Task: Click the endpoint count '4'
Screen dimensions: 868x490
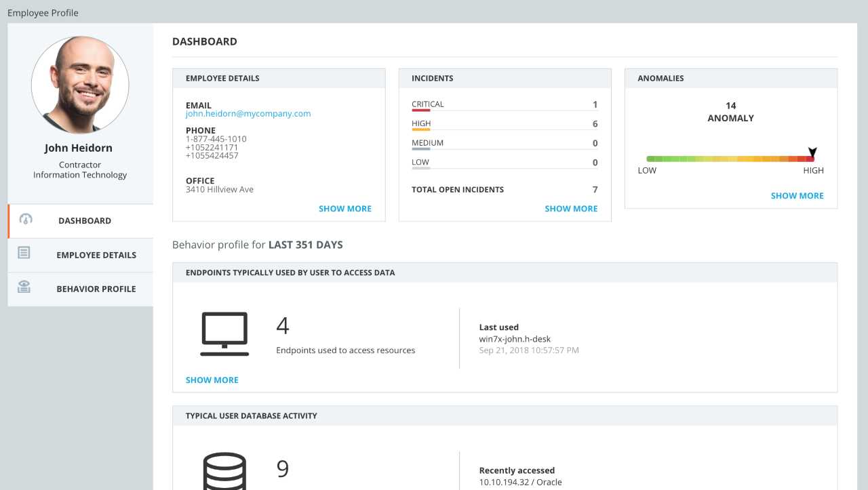Action: click(x=283, y=326)
